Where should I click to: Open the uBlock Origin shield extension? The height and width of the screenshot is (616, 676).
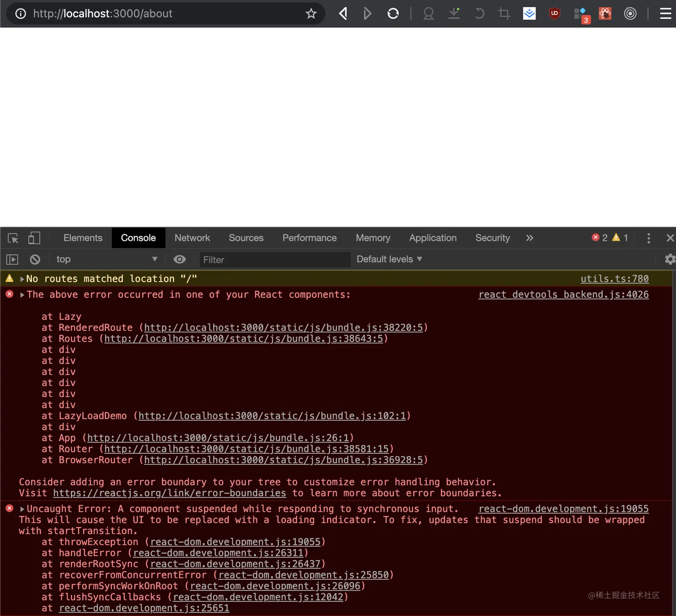(554, 13)
